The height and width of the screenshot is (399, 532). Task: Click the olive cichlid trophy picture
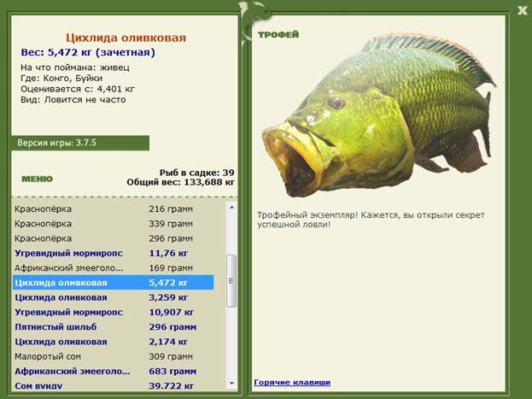379,115
